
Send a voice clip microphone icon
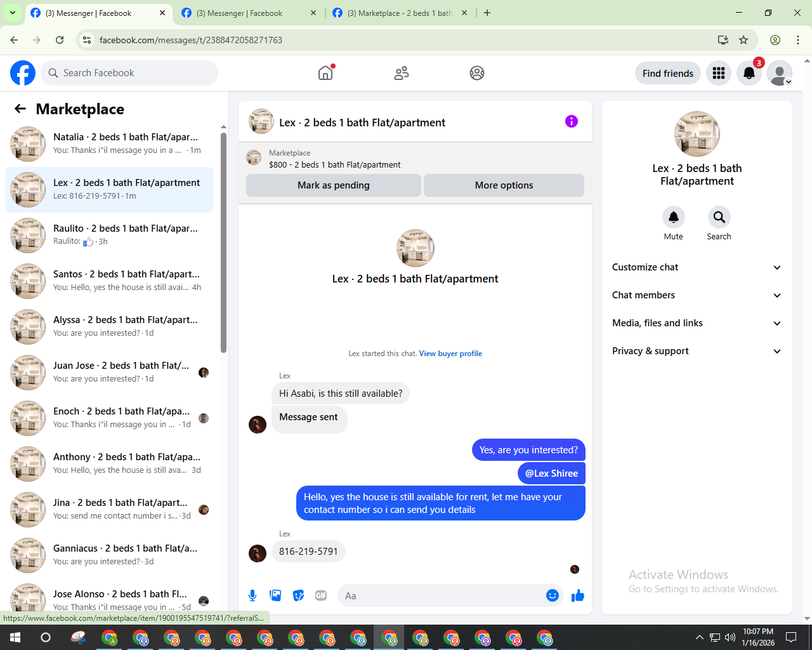(x=252, y=595)
